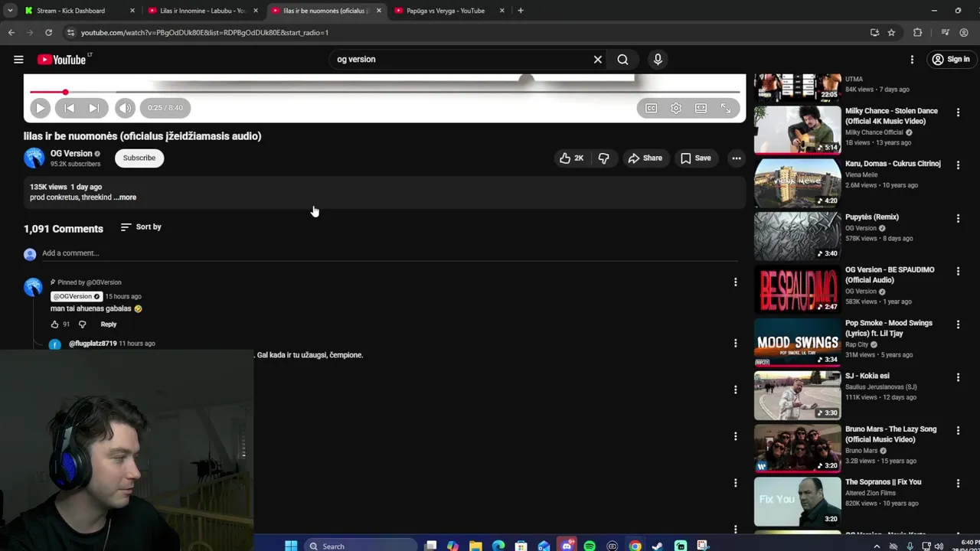
Task: Enter fullscreen on the video player
Action: click(726, 108)
